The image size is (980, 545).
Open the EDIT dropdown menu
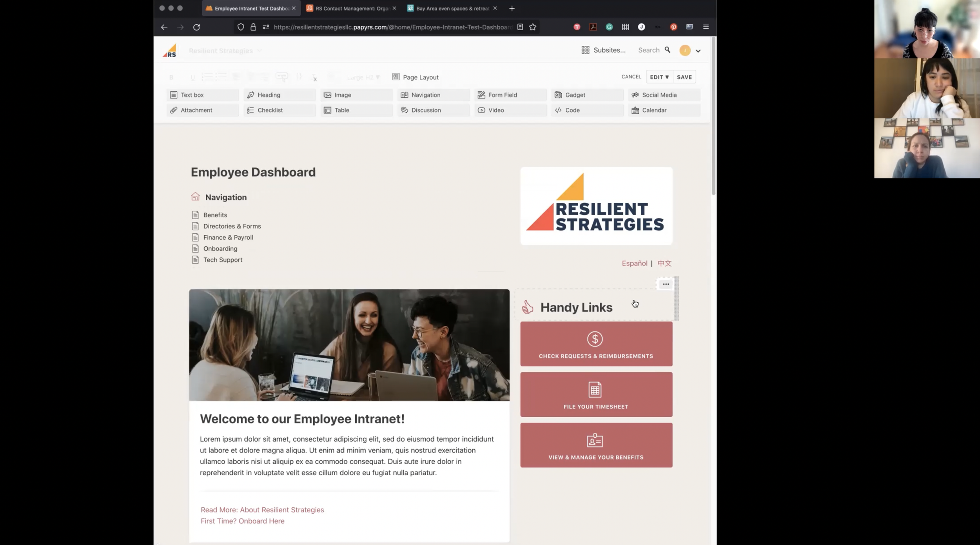659,77
